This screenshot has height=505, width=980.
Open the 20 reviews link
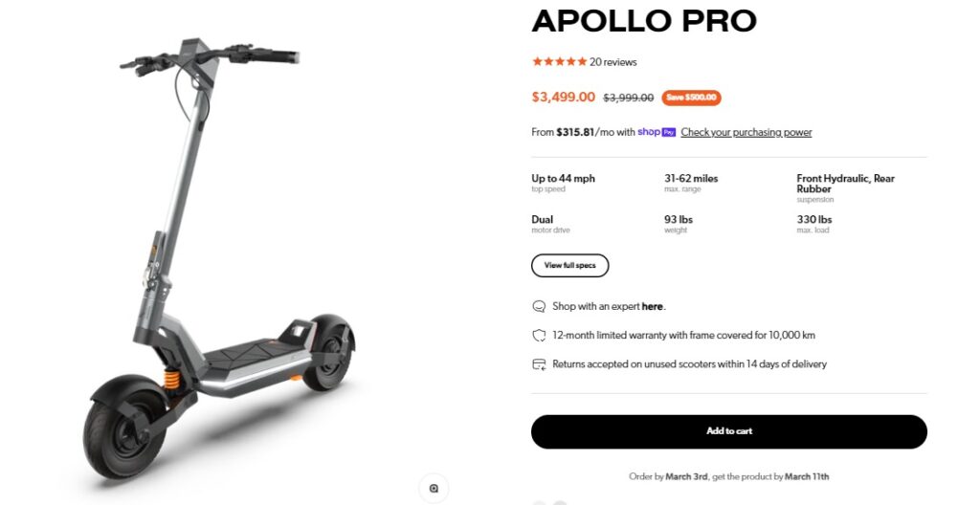click(x=613, y=62)
